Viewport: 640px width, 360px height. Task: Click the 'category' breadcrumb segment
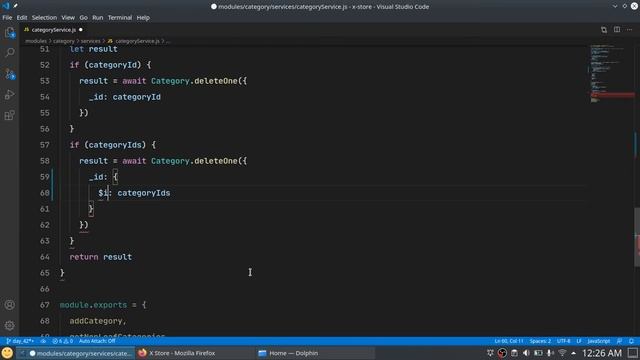(x=64, y=41)
